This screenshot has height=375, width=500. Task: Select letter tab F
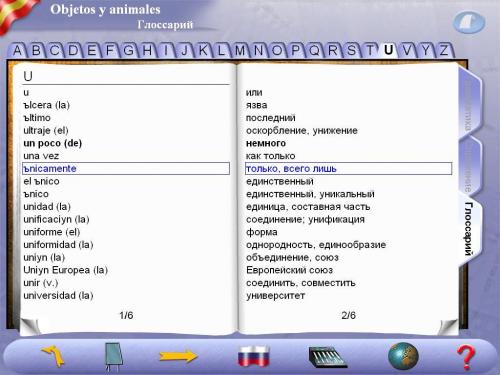coord(110,51)
